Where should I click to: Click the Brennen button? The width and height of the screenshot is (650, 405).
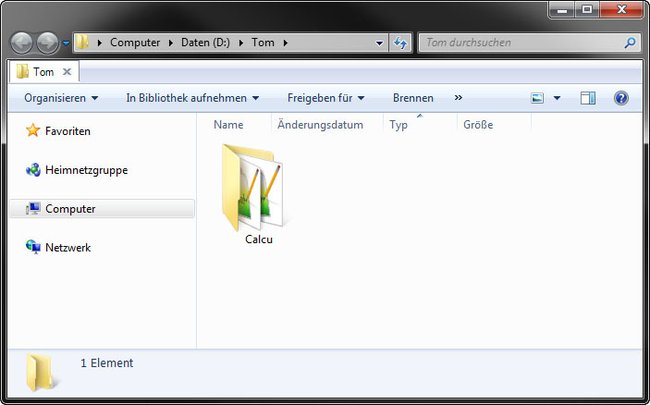pyautogui.click(x=413, y=98)
